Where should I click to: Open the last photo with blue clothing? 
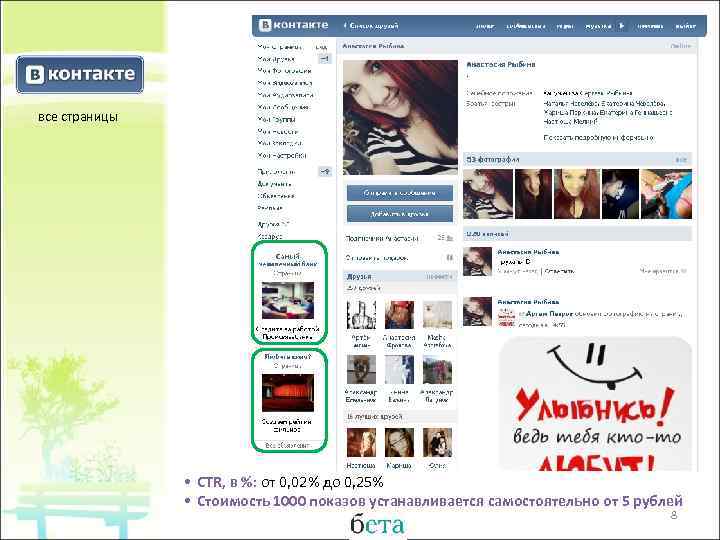pyautogui.click(x=666, y=194)
